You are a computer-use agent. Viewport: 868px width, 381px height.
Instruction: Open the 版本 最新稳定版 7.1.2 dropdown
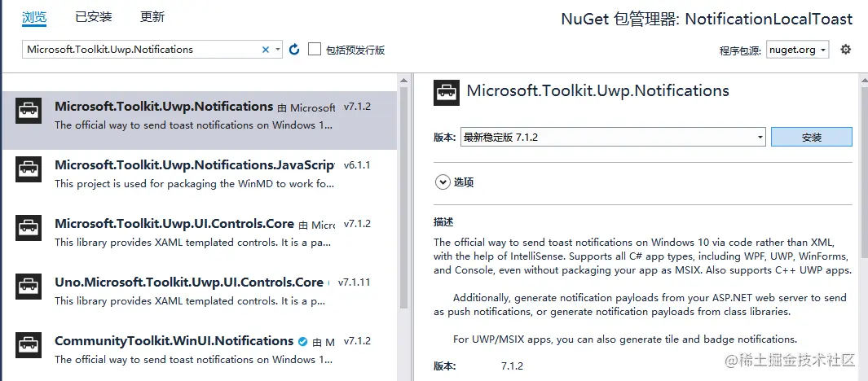(x=613, y=137)
